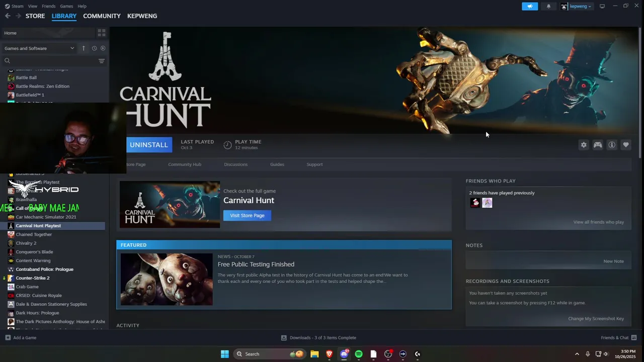644x362 pixels.
Task: Open the Downloads status
Action: click(x=318, y=338)
